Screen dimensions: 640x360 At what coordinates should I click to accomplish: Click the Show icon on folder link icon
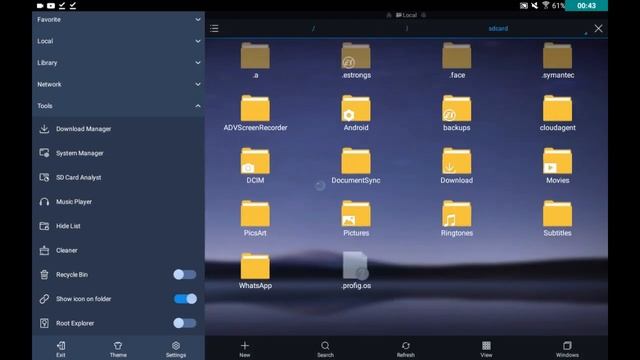click(44, 299)
